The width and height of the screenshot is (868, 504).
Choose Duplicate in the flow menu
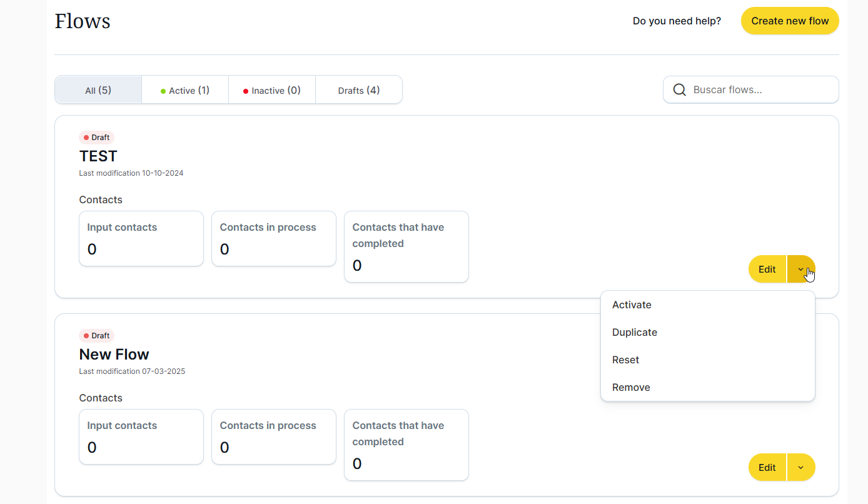tap(634, 333)
